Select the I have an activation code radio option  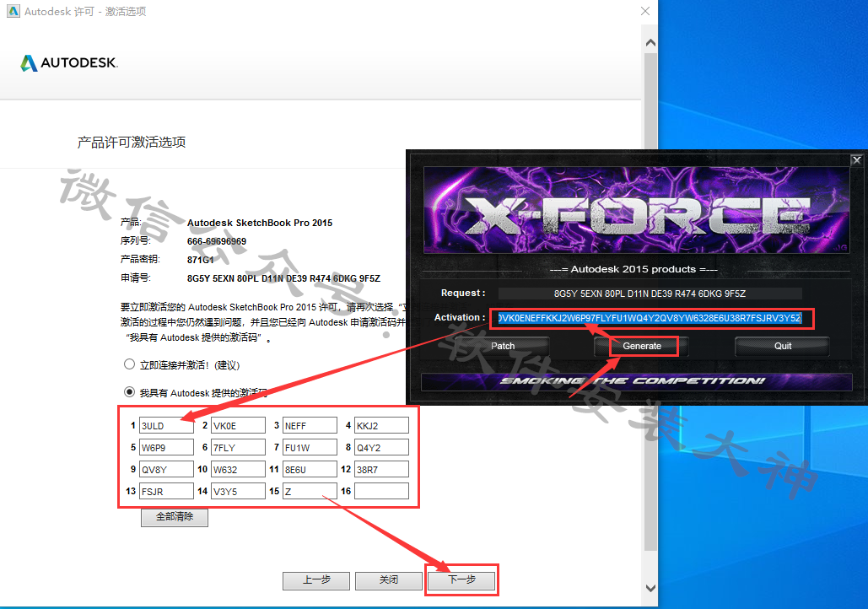(x=129, y=392)
